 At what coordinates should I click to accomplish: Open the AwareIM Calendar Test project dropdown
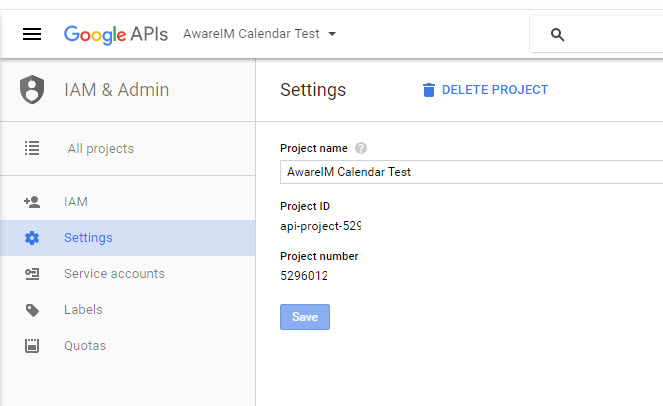point(260,34)
